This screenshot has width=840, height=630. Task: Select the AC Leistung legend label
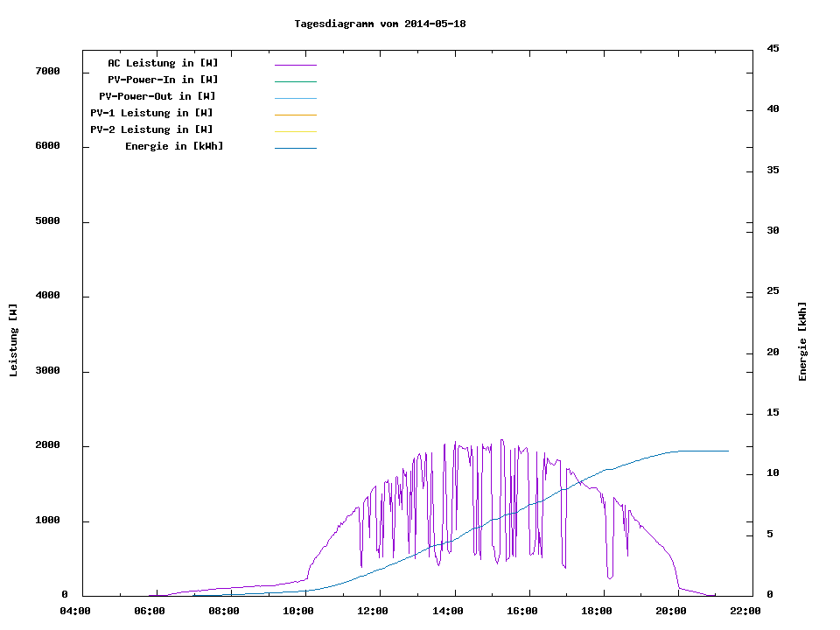pos(163,63)
